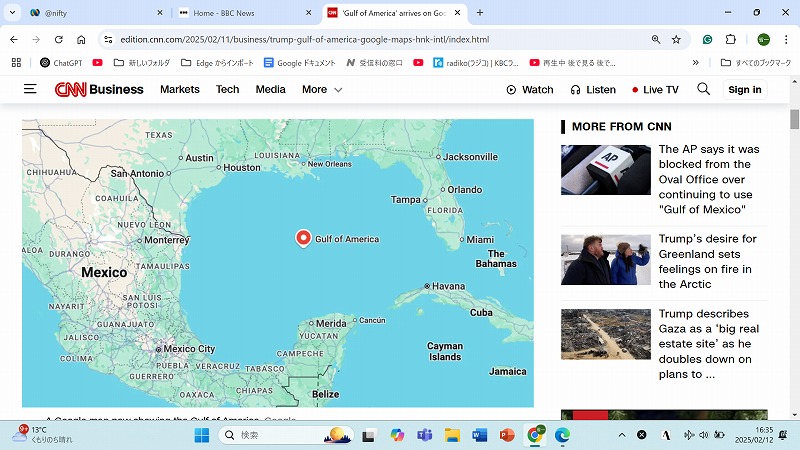Open the Edge からインポート bookmark folder
The image size is (800, 450).
(217, 63)
